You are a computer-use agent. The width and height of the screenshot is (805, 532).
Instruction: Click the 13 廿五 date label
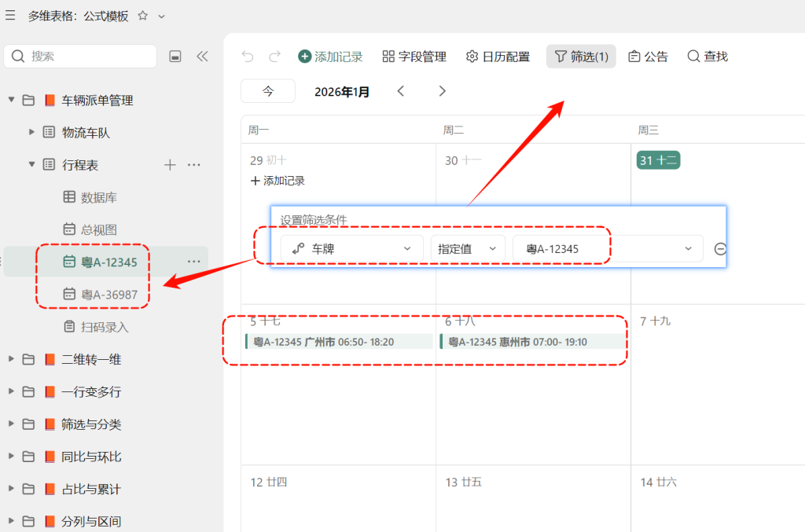click(464, 482)
